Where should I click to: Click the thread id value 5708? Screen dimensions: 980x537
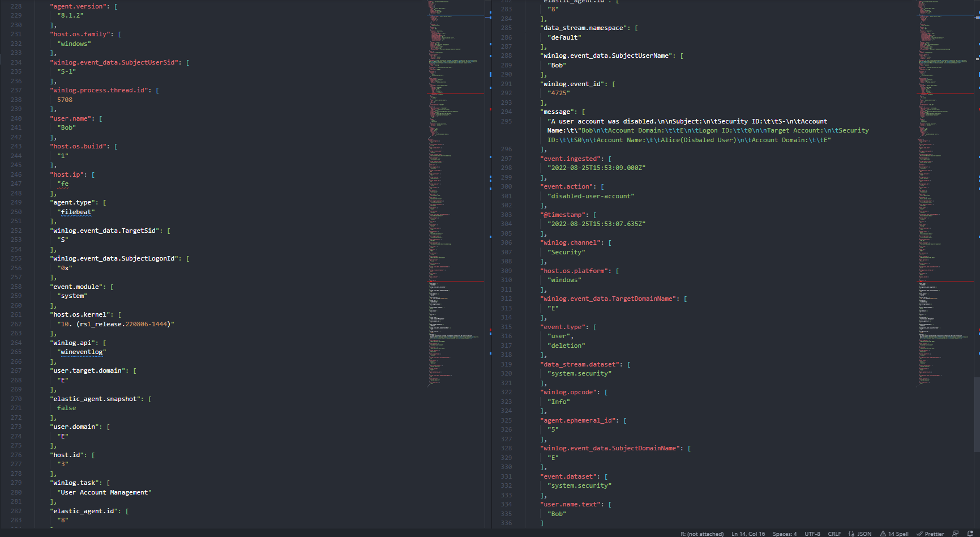(x=65, y=100)
